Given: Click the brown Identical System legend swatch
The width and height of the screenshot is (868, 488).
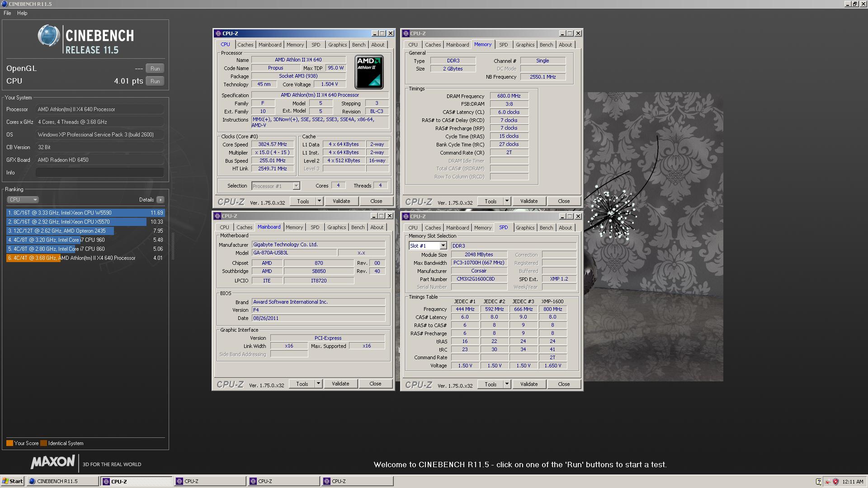Looking at the screenshot, I should click(43, 443).
